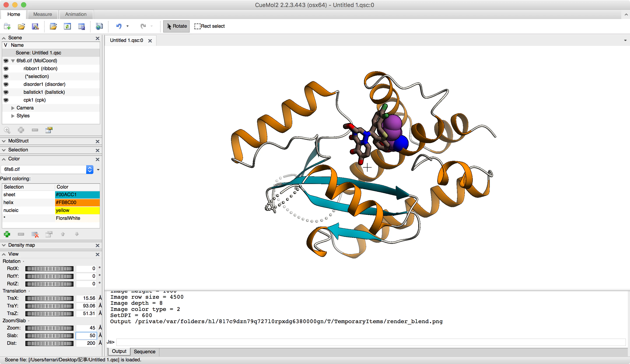Click the add renderer plus icon in the Scene panel
630x364 pixels.
(21, 130)
